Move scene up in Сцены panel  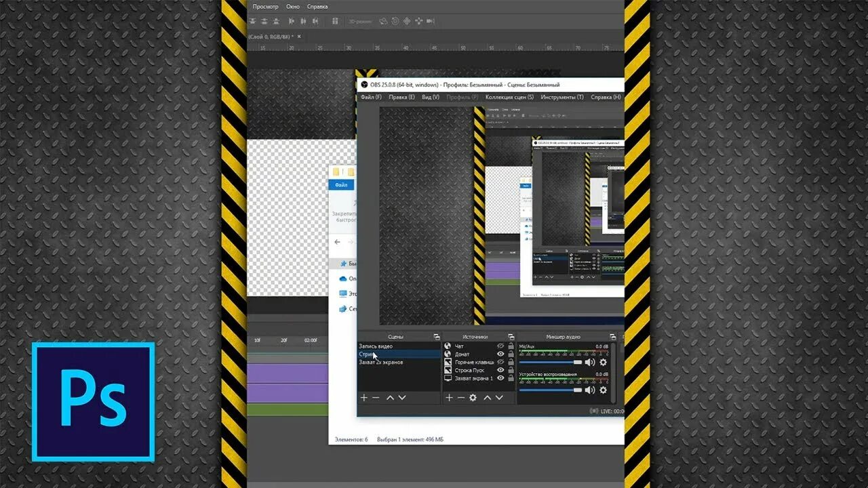[x=390, y=398]
